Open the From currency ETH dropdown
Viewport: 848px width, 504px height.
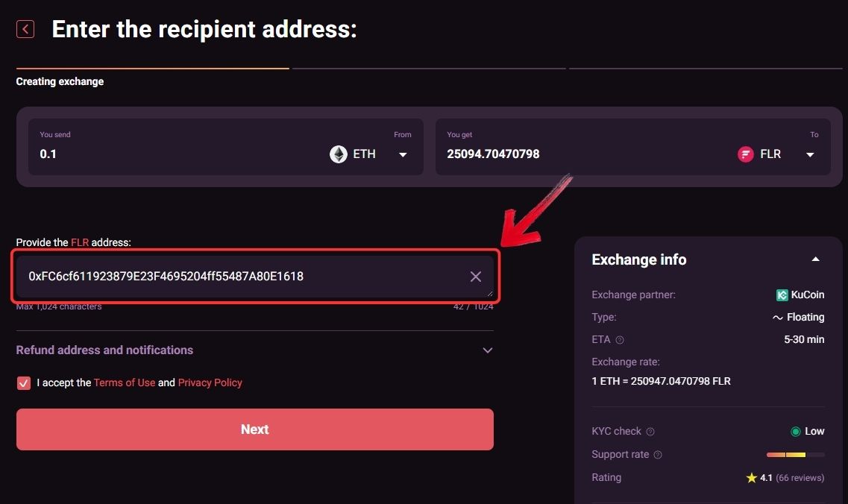coord(403,154)
